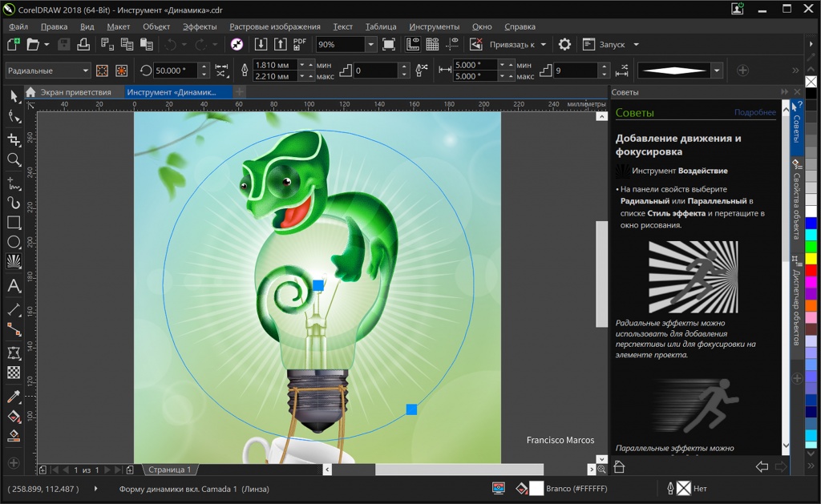
Task: Click the user account icon in title bar
Action: click(738, 9)
